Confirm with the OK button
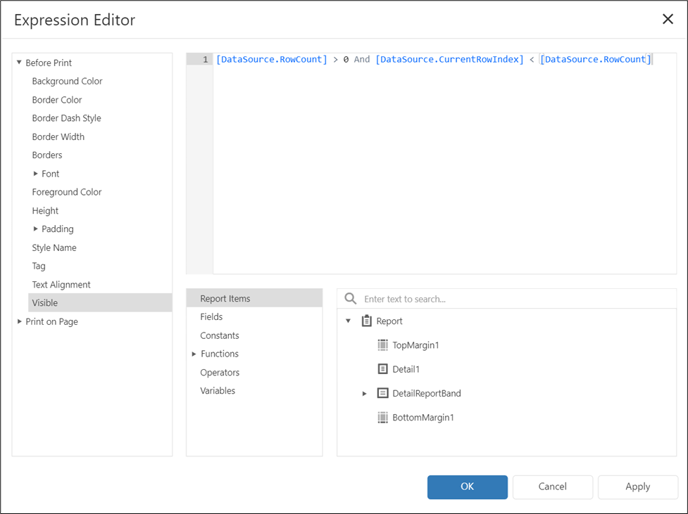 click(467, 487)
